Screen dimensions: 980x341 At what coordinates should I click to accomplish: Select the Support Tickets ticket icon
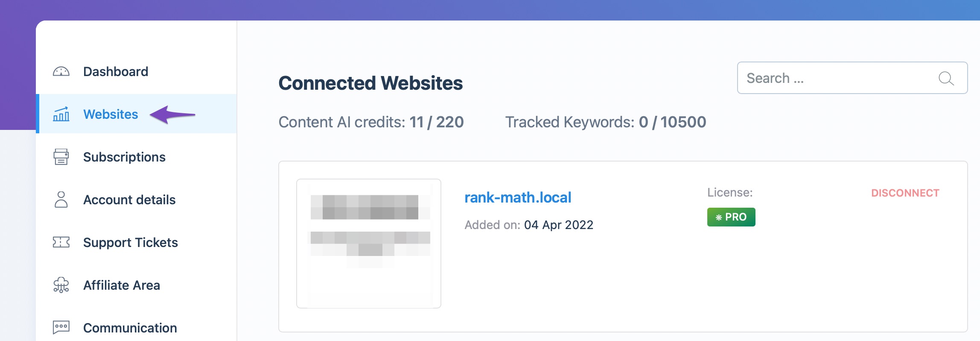pyautogui.click(x=61, y=242)
